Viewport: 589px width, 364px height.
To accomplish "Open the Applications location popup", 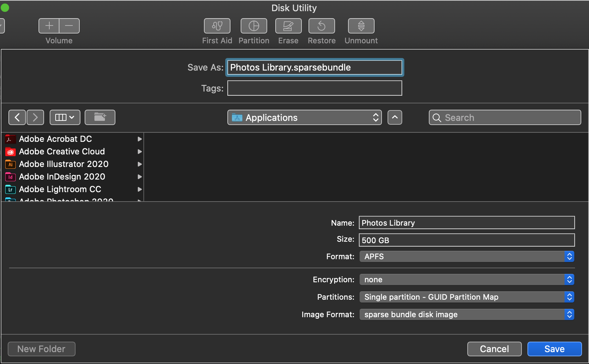I will click(304, 117).
